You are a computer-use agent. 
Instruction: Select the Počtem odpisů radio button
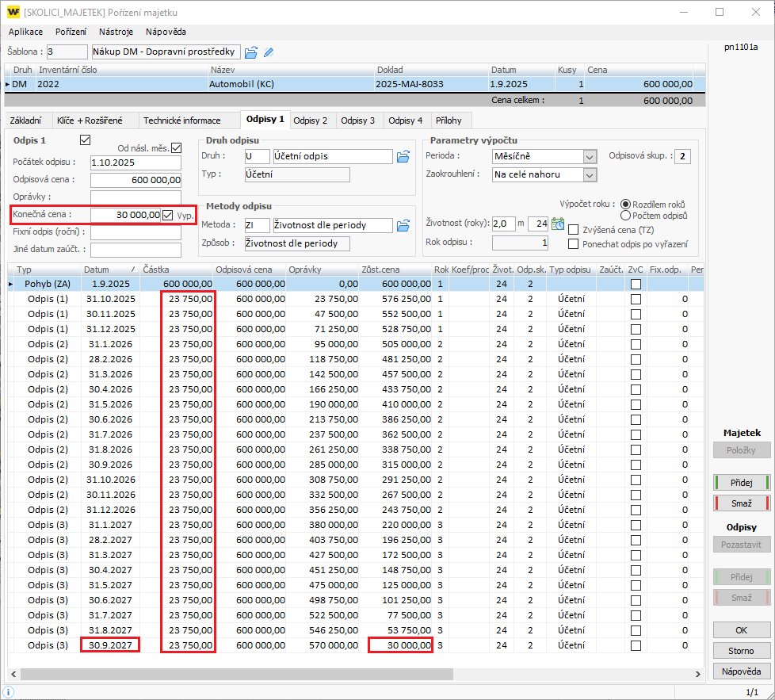point(626,215)
